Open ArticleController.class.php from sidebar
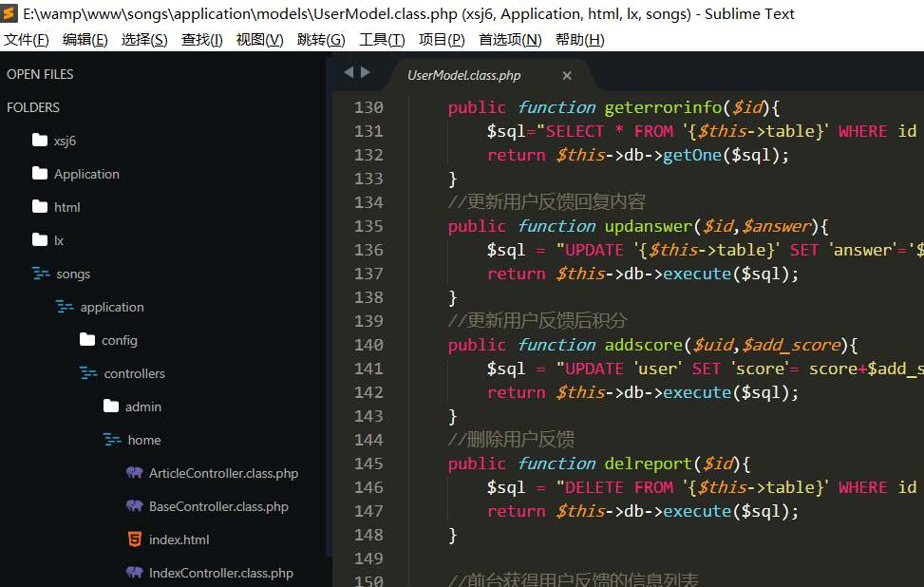Viewport: 924px width, 587px height. (x=223, y=473)
